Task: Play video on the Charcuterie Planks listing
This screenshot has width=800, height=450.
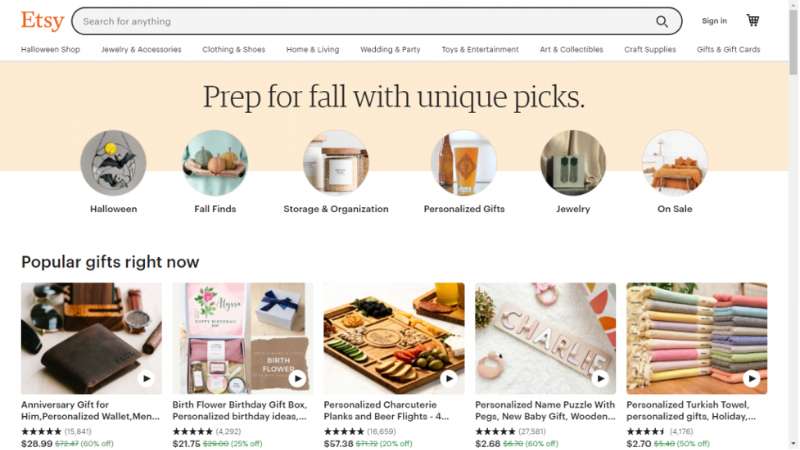Action: [x=448, y=379]
